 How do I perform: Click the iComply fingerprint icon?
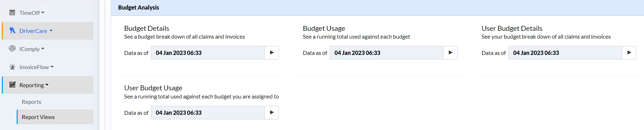coord(12,49)
